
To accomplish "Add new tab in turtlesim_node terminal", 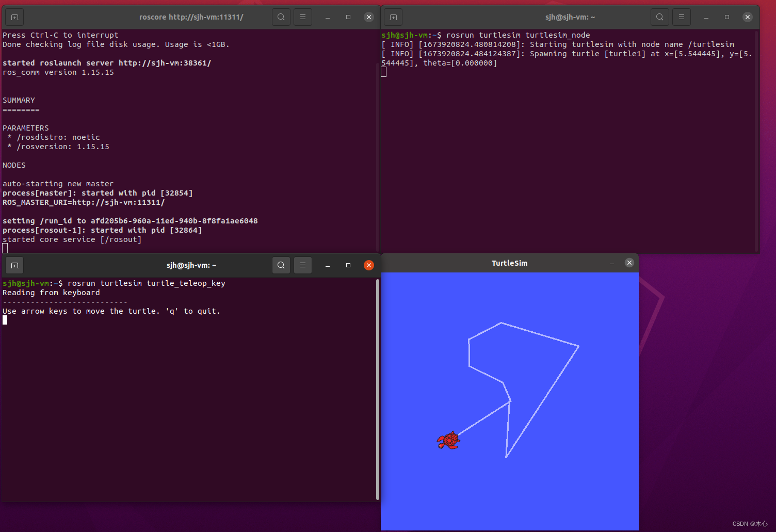I will coord(393,17).
